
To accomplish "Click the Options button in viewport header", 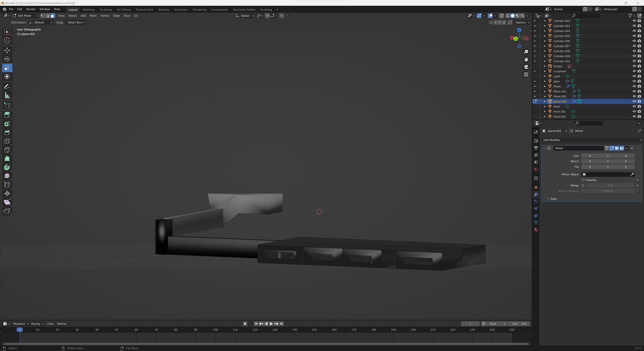I will click(x=522, y=23).
